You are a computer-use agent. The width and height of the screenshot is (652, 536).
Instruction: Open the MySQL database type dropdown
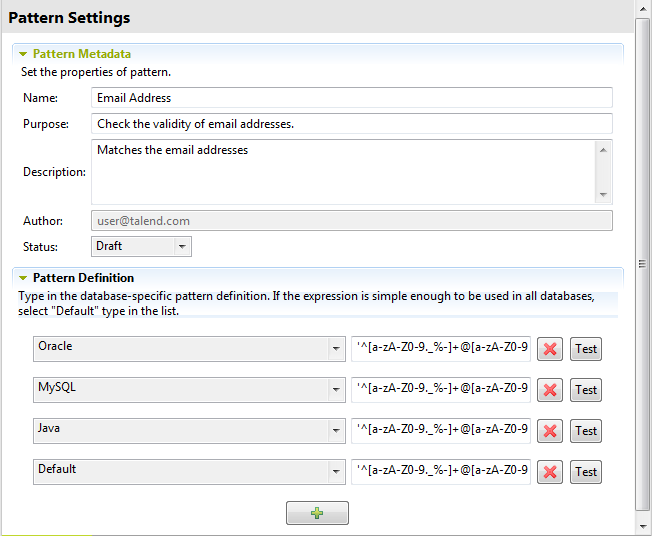coord(335,390)
